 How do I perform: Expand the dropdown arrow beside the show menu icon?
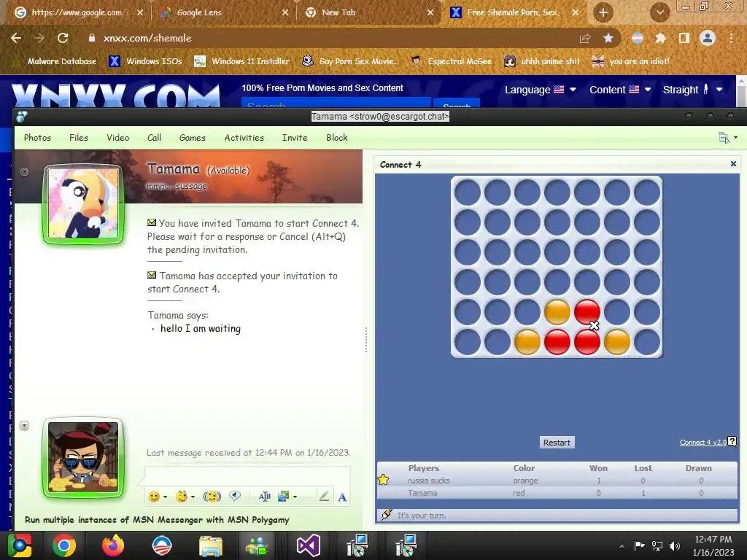tap(735, 138)
